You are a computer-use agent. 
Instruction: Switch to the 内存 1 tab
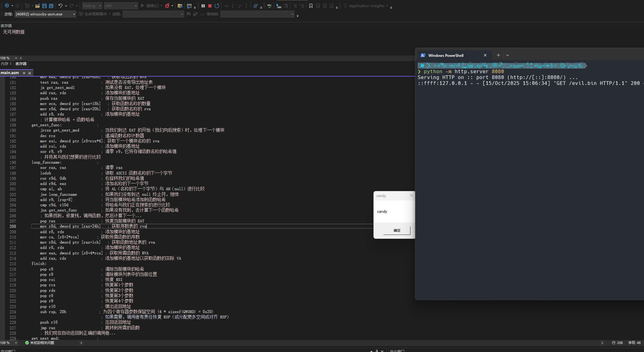(x=6, y=64)
